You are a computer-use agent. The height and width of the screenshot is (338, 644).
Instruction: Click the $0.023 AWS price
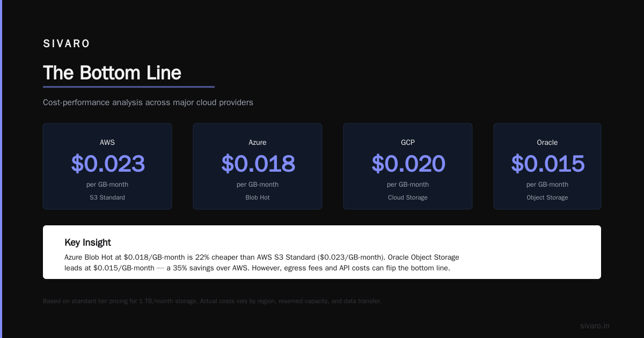(x=107, y=164)
